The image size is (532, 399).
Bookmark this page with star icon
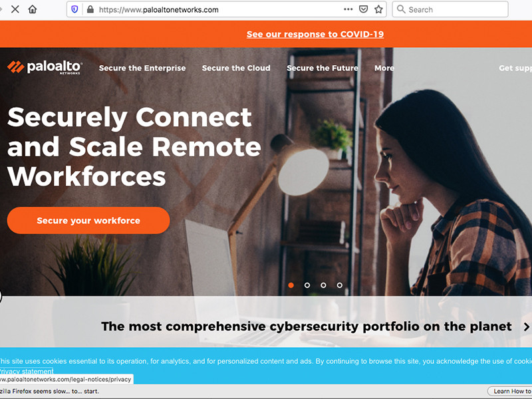coord(378,9)
